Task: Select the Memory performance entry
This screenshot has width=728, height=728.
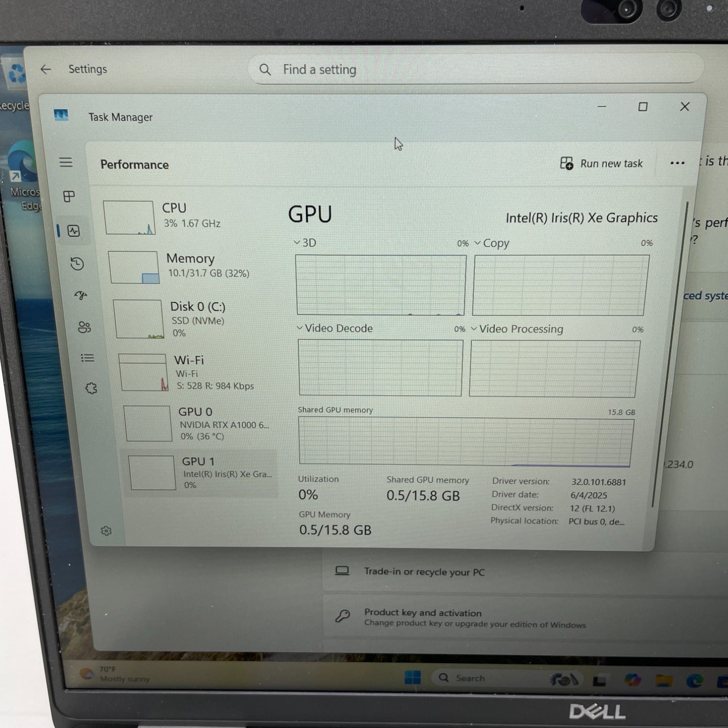Action: point(189,265)
